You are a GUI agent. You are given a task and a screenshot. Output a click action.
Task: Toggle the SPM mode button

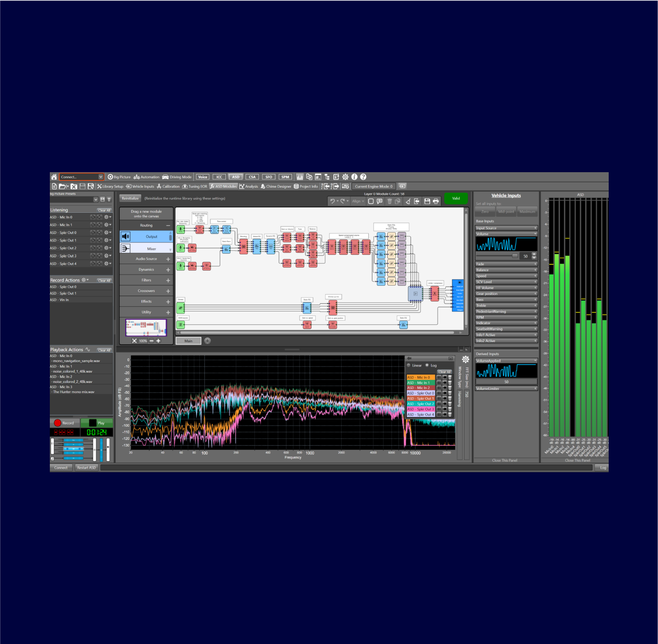[285, 177]
